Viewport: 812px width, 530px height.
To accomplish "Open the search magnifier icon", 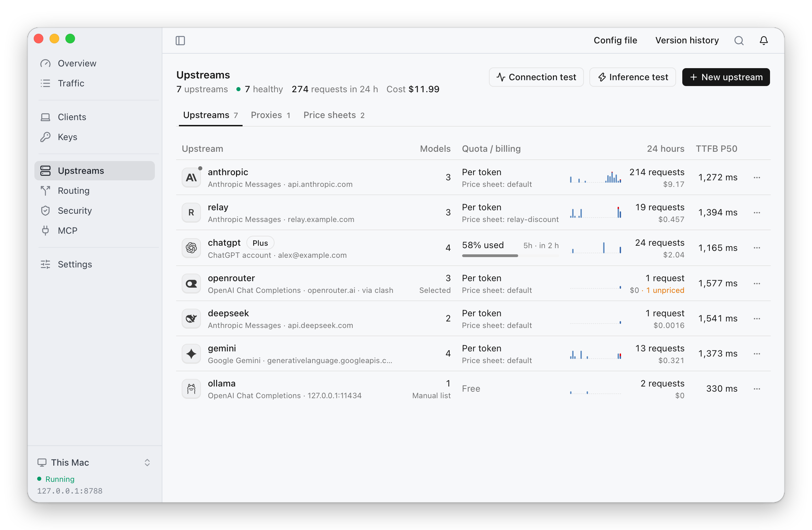I will point(739,41).
